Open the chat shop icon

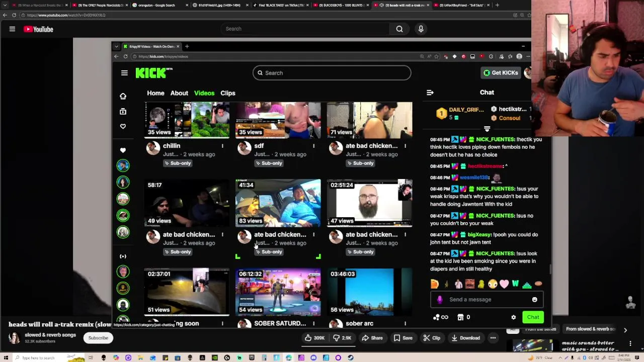pos(460,317)
